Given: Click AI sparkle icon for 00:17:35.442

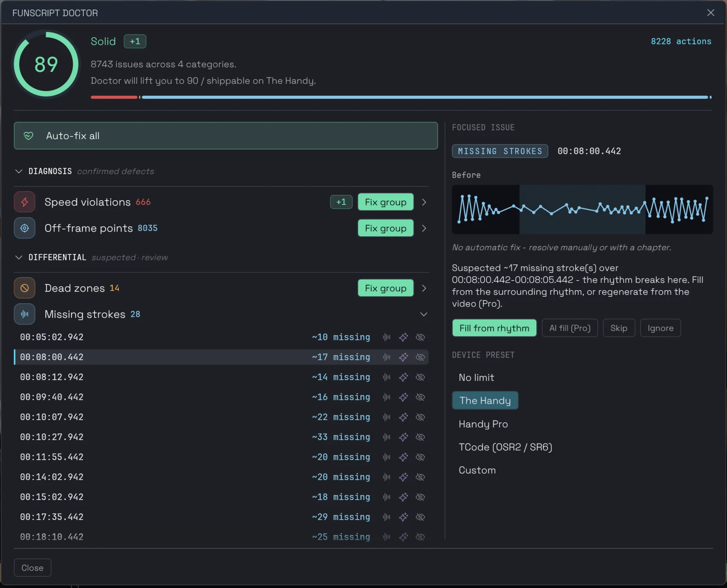Looking at the screenshot, I should tap(403, 517).
